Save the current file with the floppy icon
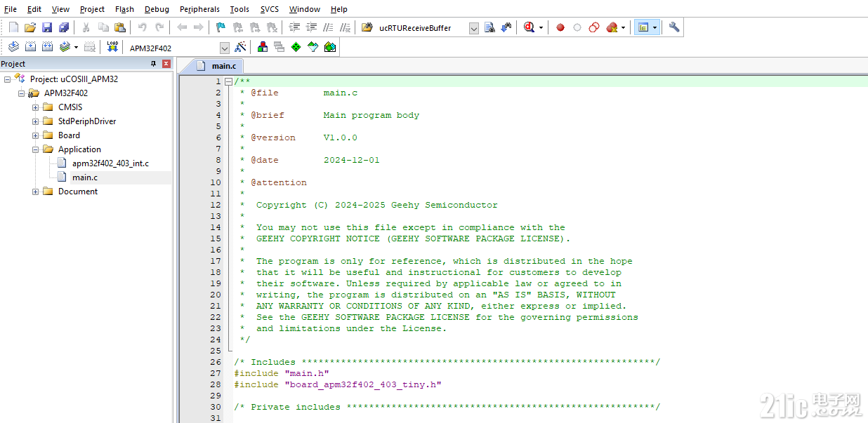Viewport: 868px width, 423px height. (x=47, y=27)
